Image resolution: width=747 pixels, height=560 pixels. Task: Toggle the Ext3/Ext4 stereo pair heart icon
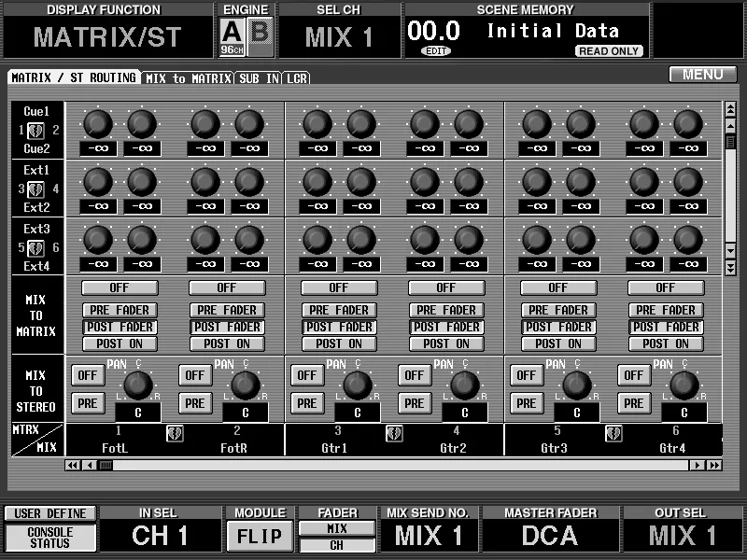[x=35, y=247]
